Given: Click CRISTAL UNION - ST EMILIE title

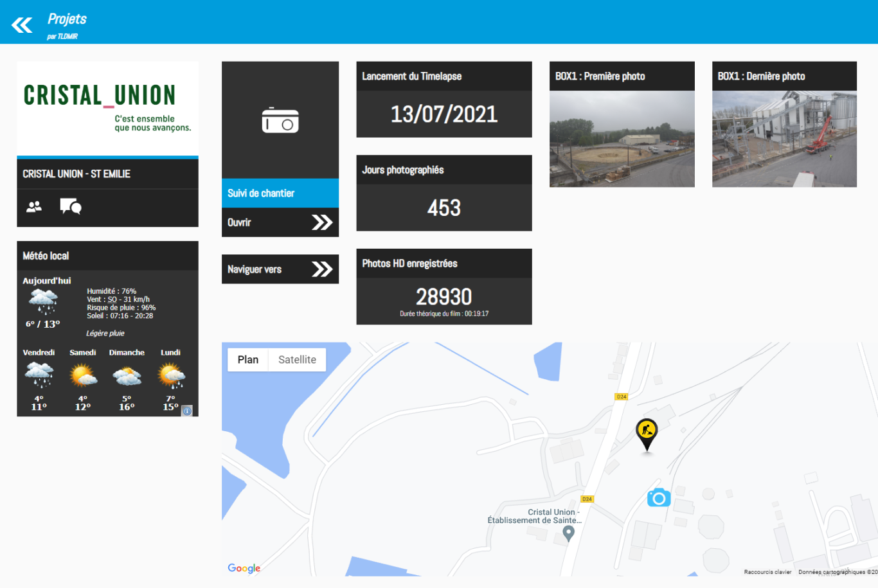Looking at the screenshot, I should click(x=76, y=174).
